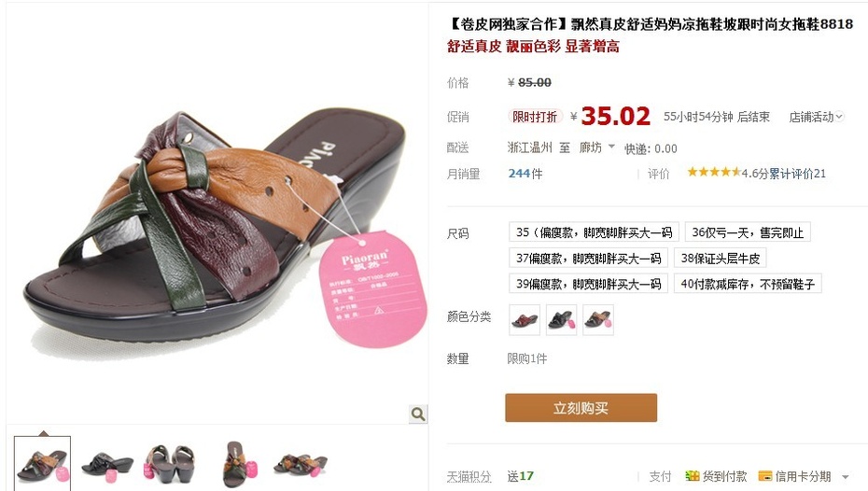Screen dimensions: 868x491
Task: Choose size 38保证头层牛皮
Action: 721,258
